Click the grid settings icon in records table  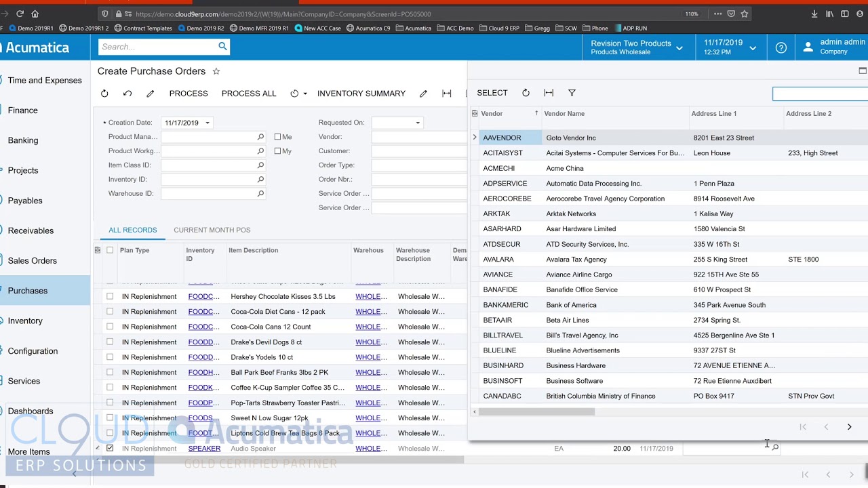click(x=98, y=250)
